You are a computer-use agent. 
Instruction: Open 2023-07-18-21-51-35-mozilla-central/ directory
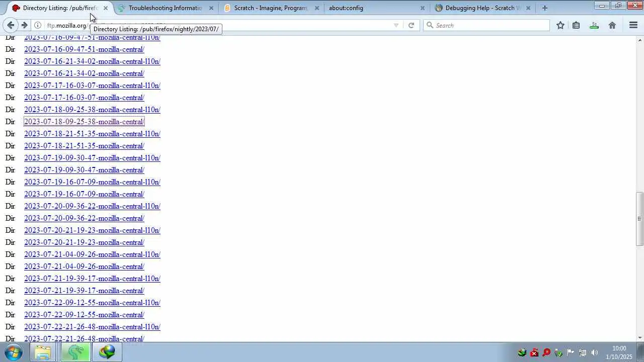pyautogui.click(x=84, y=146)
